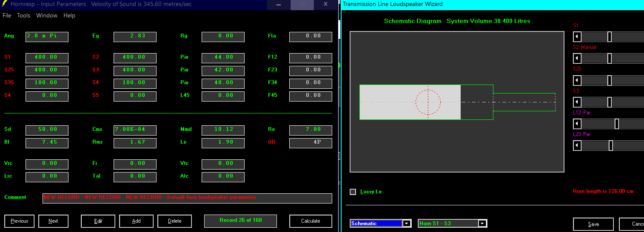Click the Ang input field
The image size is (644, 232).
click(x=47, y=37)
